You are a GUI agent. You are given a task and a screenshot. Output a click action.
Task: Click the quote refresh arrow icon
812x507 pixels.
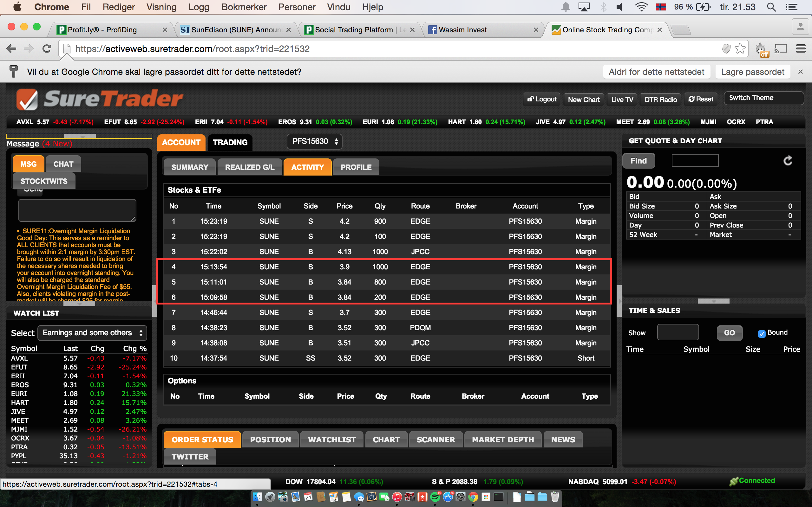pyautogui.click(x=788, y=161)
